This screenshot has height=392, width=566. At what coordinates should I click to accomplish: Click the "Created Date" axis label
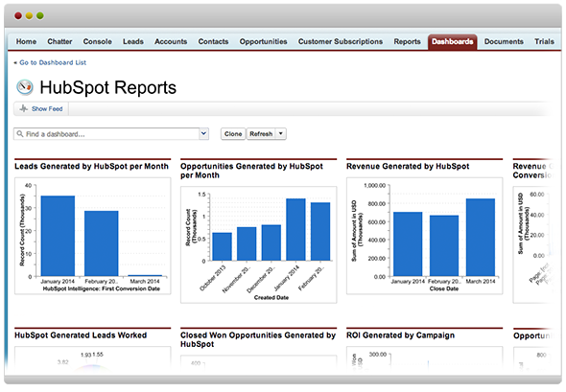[x=271, y=297]
